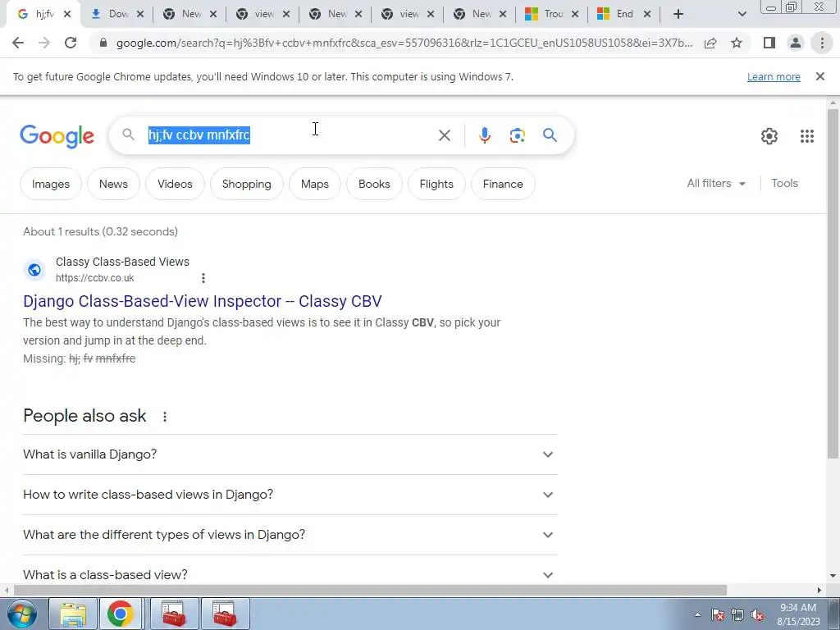View site information lock icon
840x630 pixels.
point(103,43)
